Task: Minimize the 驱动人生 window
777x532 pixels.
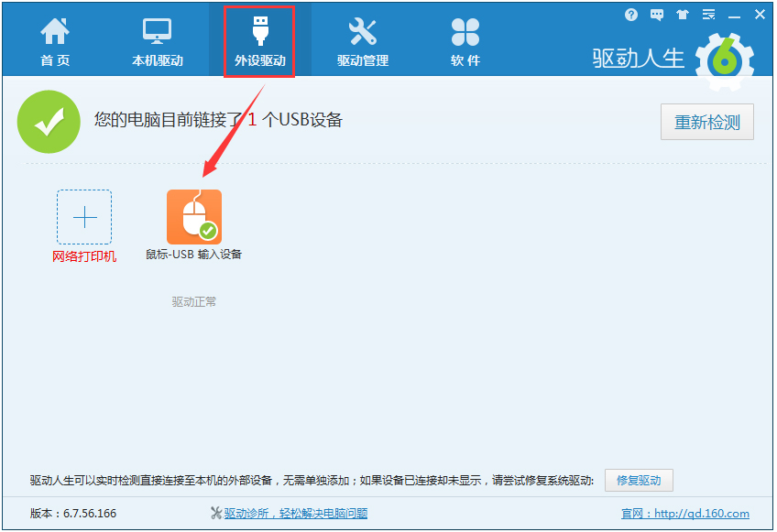Action: pos(734,16)
